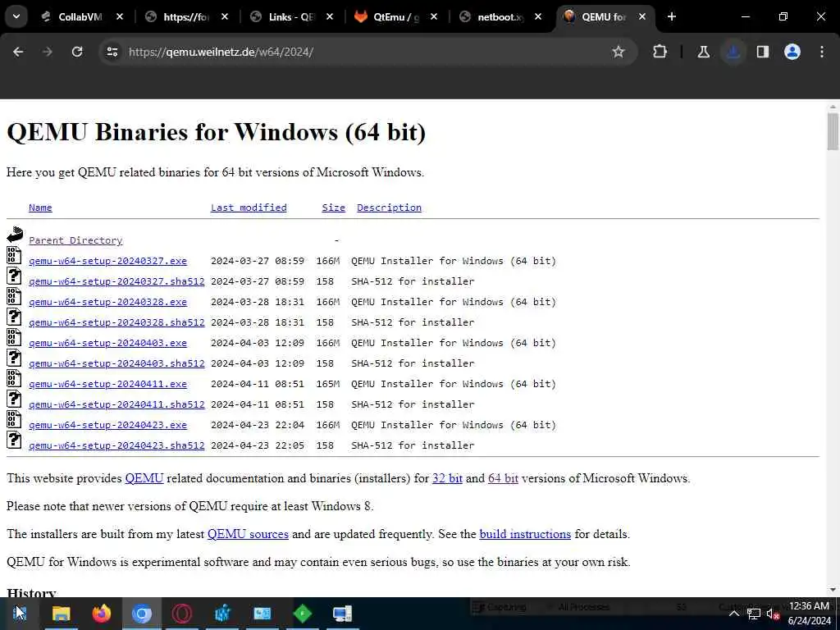The height and width of the screenshot is (630, 840).
Task: Open the taskbar clock and date
Action: (x=809, y=614)
